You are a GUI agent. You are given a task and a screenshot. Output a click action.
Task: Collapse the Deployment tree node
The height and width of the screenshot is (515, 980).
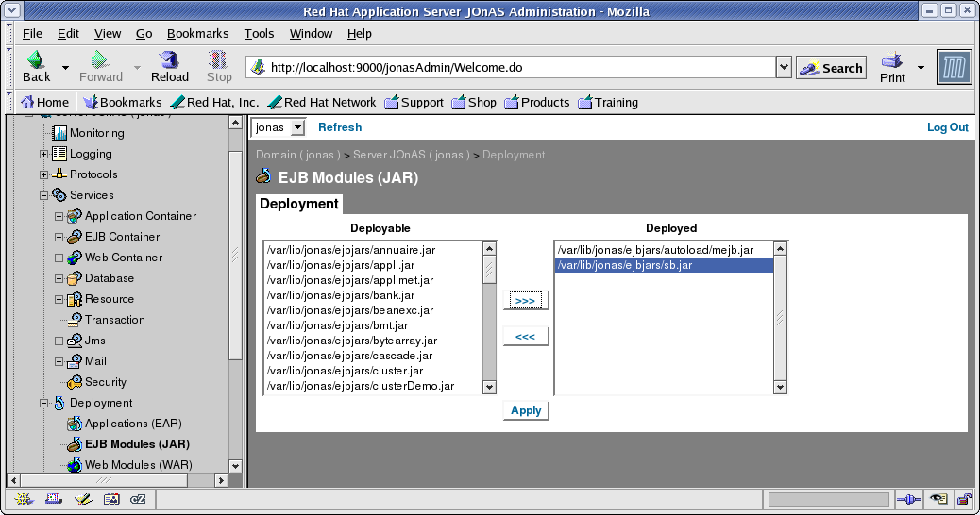pyautogui.click(x=43, y=403)
